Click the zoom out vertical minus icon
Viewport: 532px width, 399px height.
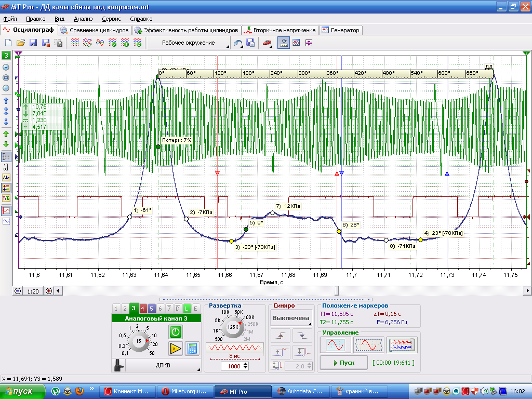point(6,67)
